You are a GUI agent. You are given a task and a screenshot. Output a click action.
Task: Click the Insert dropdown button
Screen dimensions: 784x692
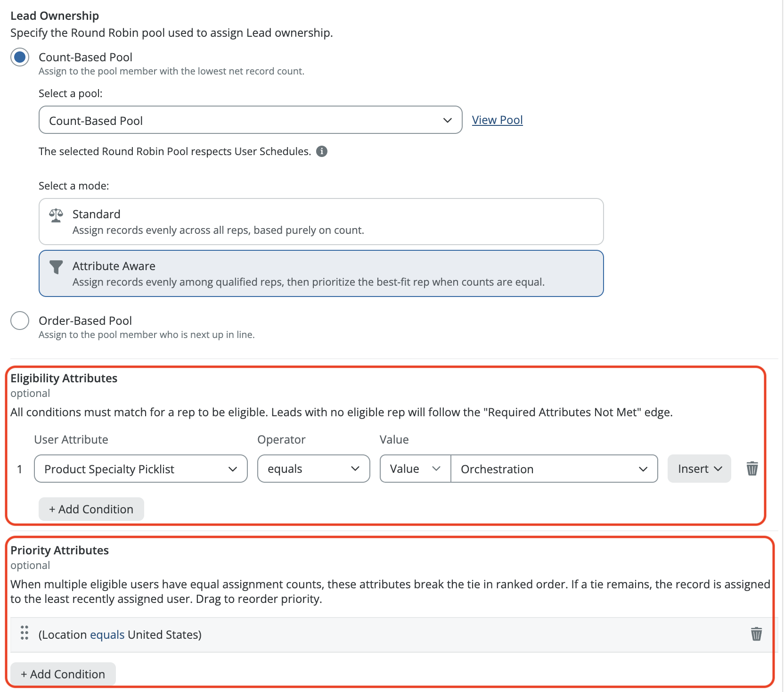(699, 469)
